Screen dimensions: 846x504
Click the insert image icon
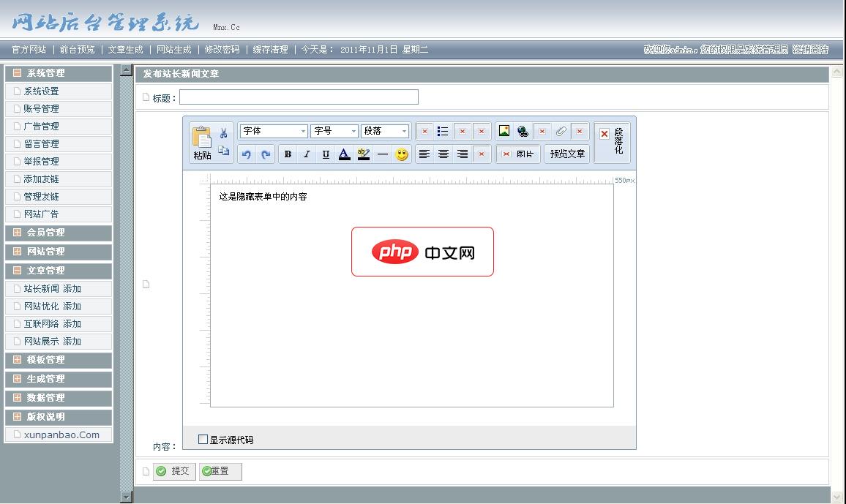click(505, 131)
